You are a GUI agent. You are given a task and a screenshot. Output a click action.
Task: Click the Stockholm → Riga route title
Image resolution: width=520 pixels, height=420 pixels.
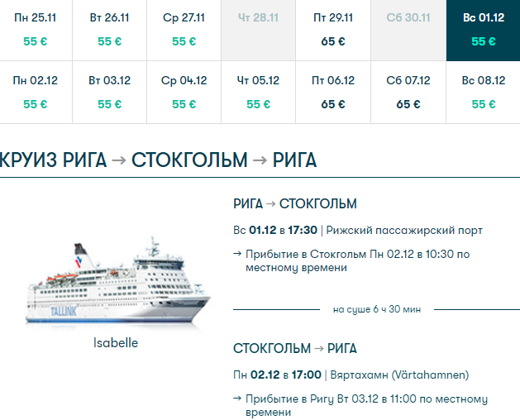[x=295, y=348]
